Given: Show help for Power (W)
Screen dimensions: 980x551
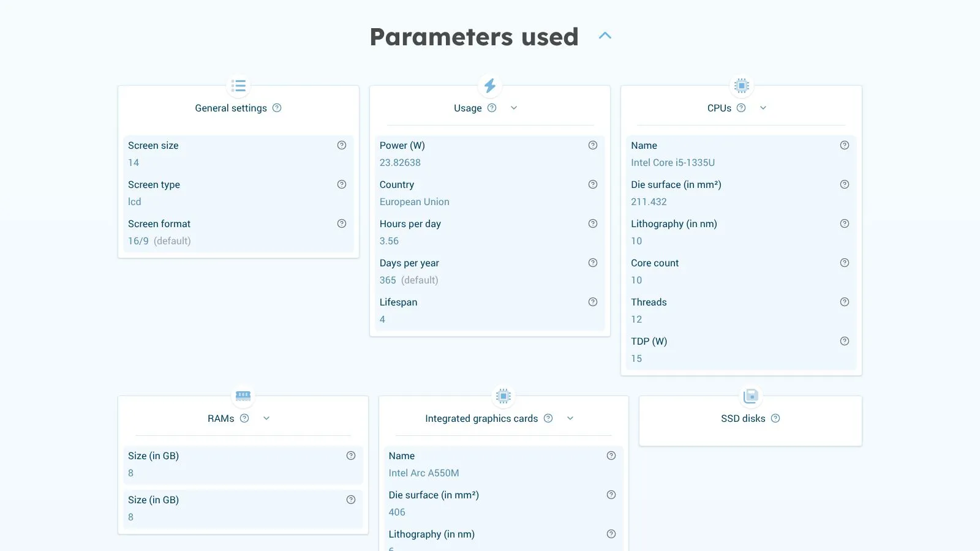Looking at the screenshot, I should click(x=593, y=145).
